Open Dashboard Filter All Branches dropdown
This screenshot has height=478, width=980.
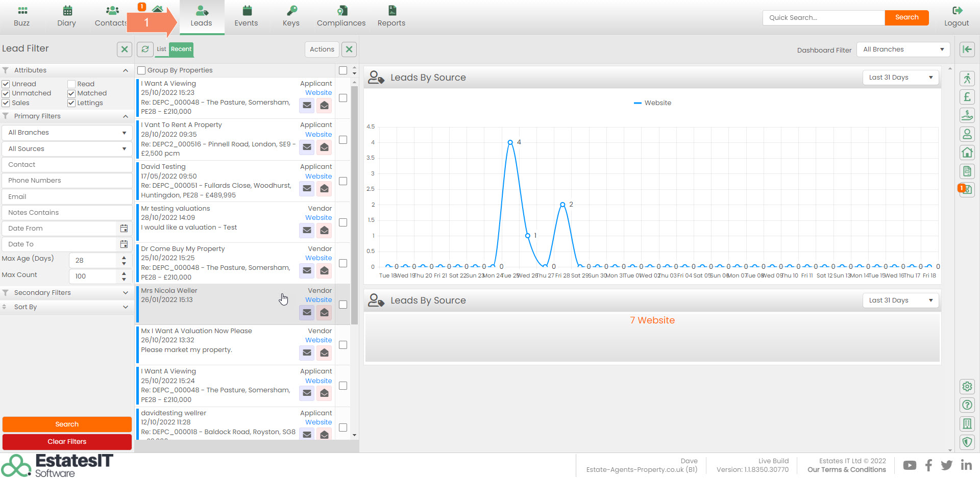902,49
